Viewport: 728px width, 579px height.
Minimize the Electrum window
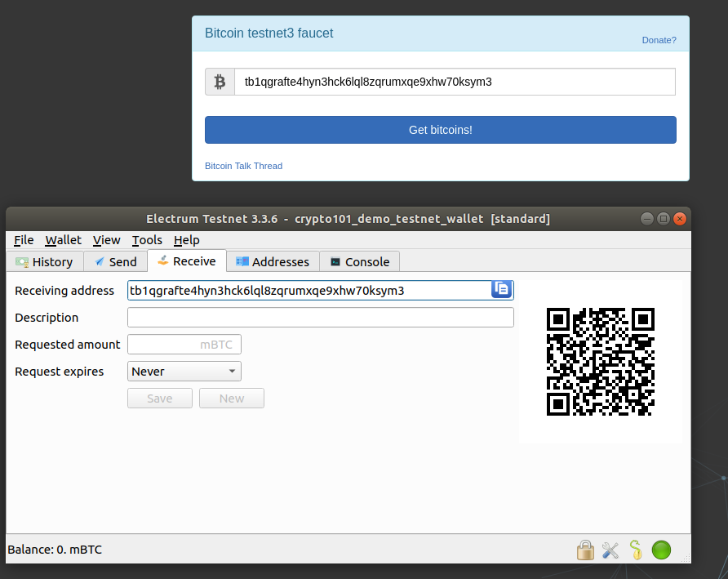coord(647,218)
